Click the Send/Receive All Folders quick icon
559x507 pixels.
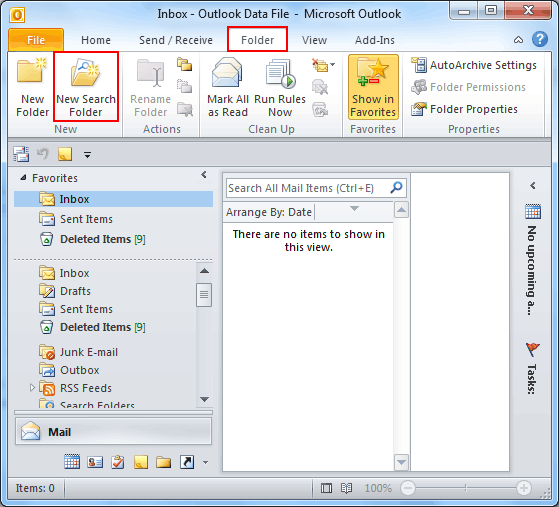pyautogui.click(x=21, y=154)
